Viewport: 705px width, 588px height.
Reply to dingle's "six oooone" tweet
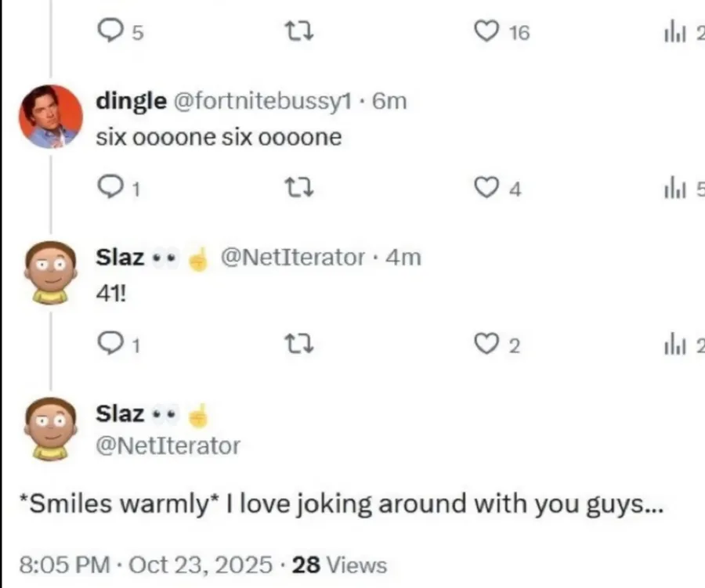107,189
